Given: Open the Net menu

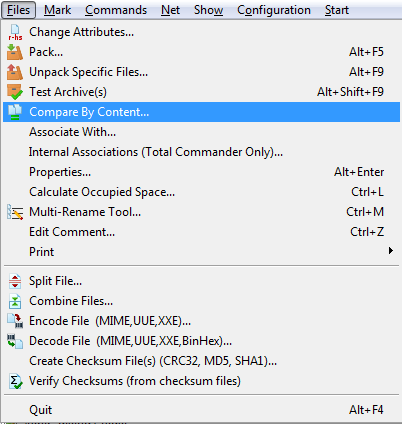Looking at the screenshot, I should tap(170, 10).
